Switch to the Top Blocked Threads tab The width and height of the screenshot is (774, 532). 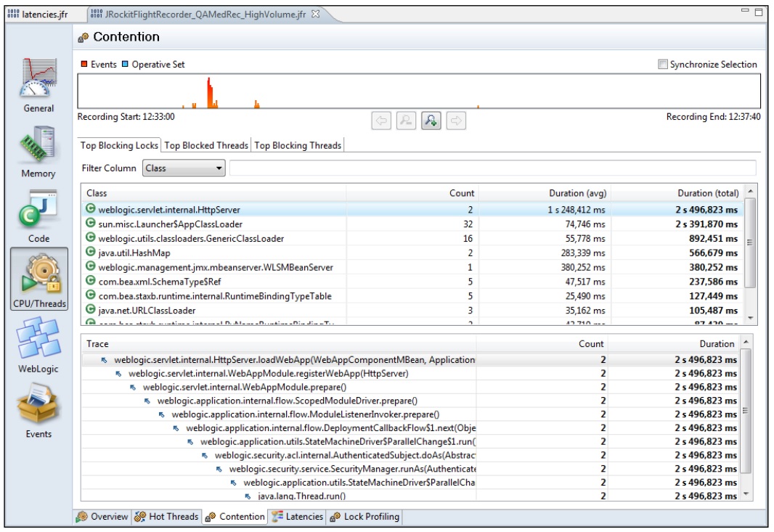(206, 146)
